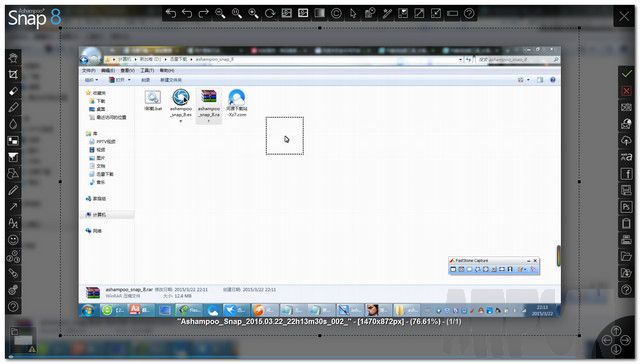Confirm the edit with the green checkmark
This screenshot has width=640, height=364.
click(627, 74)
